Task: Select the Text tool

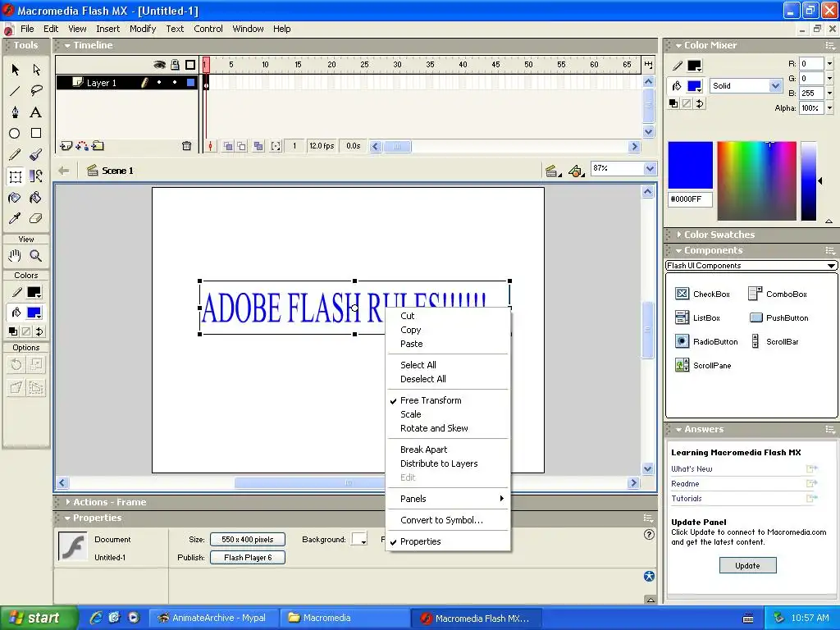Action: (x=36, y=112)
